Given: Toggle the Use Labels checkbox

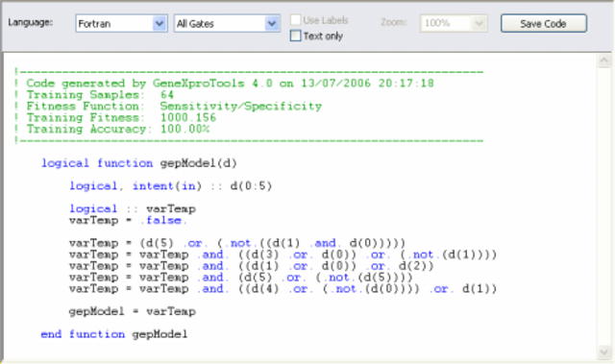Looking at the screenshot, I should pyautogui.click(x=295, y=19).
